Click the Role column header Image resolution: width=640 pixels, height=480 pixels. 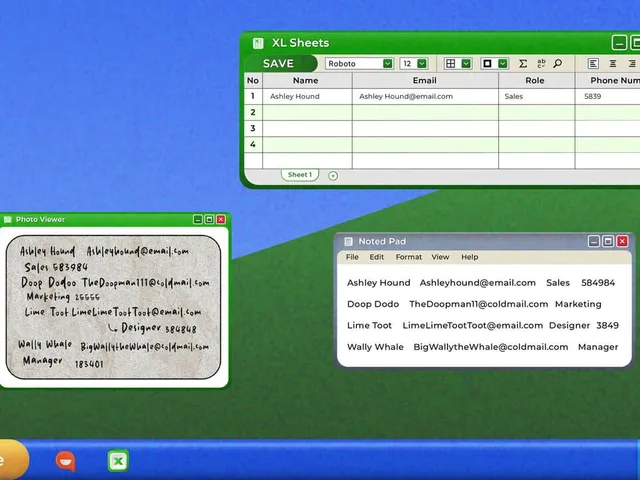[x=536, y=80]
